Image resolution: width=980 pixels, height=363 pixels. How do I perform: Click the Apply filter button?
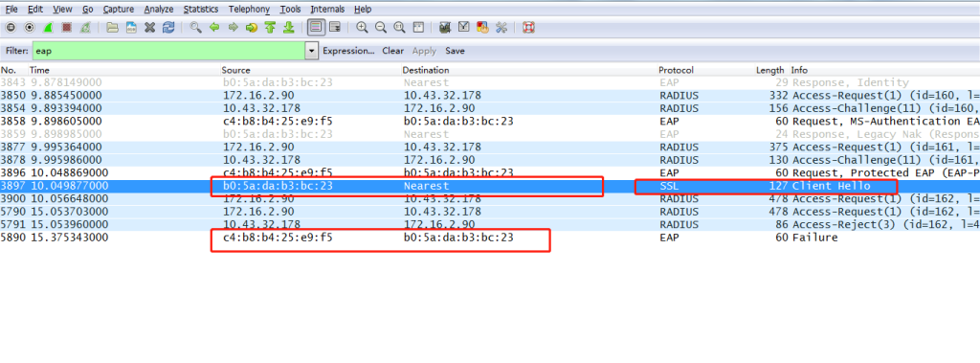[x=424, y=52]
